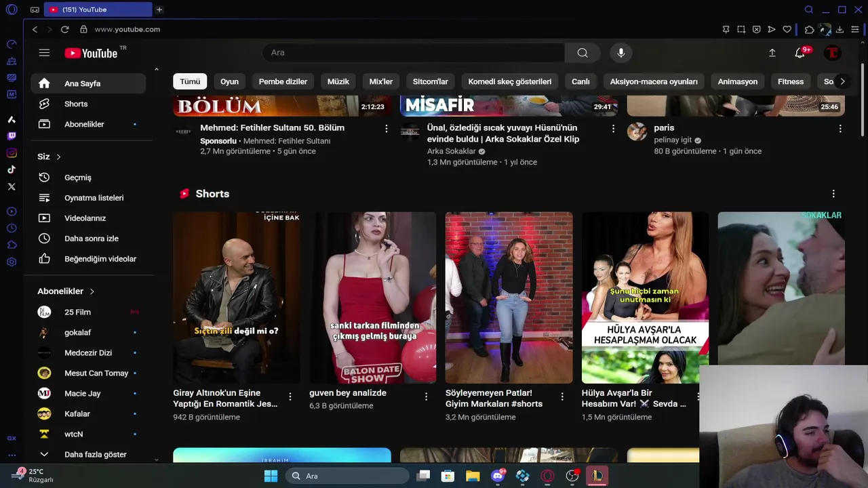
Task: Open options for Söyleyemeyen Patlar short
Action: [562, 396]
